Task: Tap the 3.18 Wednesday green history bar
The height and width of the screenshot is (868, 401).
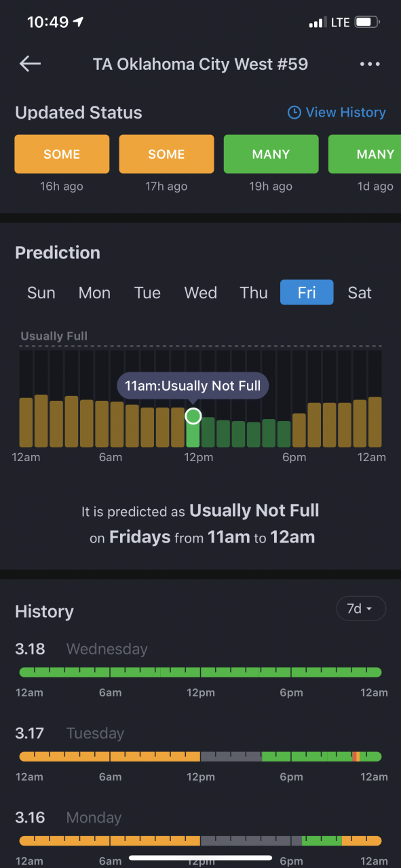Action: (200, 672)
